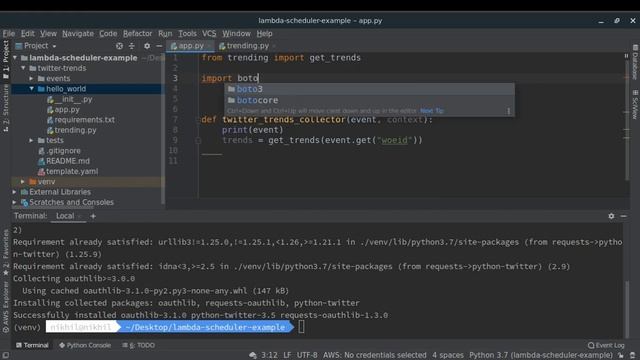This screenshot has width=640, height=360.
Task: Open the Python Console tool window
Action: pyautogui.click(x=85, y=345)
